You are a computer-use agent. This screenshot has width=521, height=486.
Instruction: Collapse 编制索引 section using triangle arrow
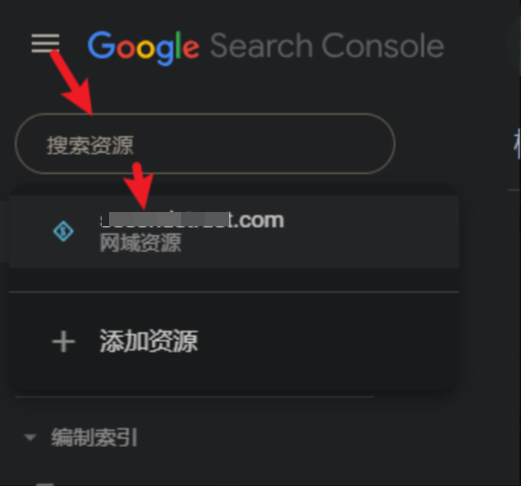point(30,437)
